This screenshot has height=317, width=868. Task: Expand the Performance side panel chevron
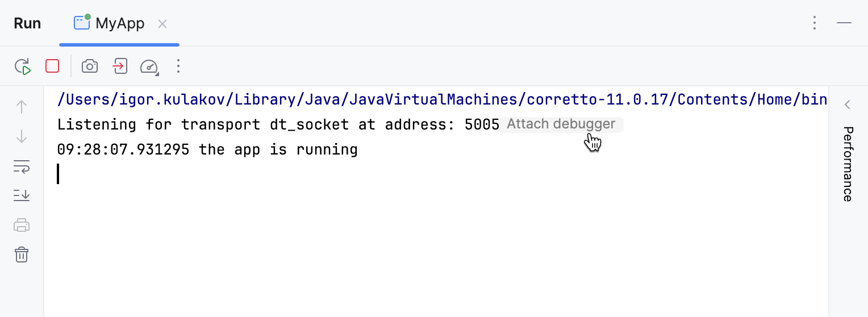click(848, 105)
